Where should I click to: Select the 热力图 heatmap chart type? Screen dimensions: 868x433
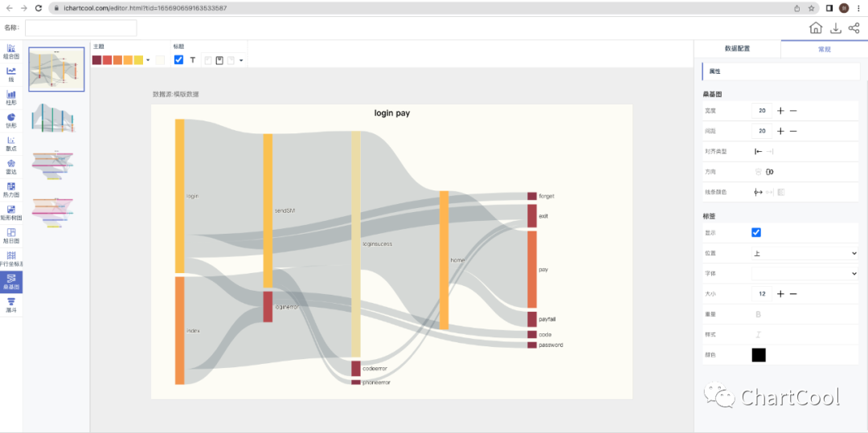pos(11,190)
